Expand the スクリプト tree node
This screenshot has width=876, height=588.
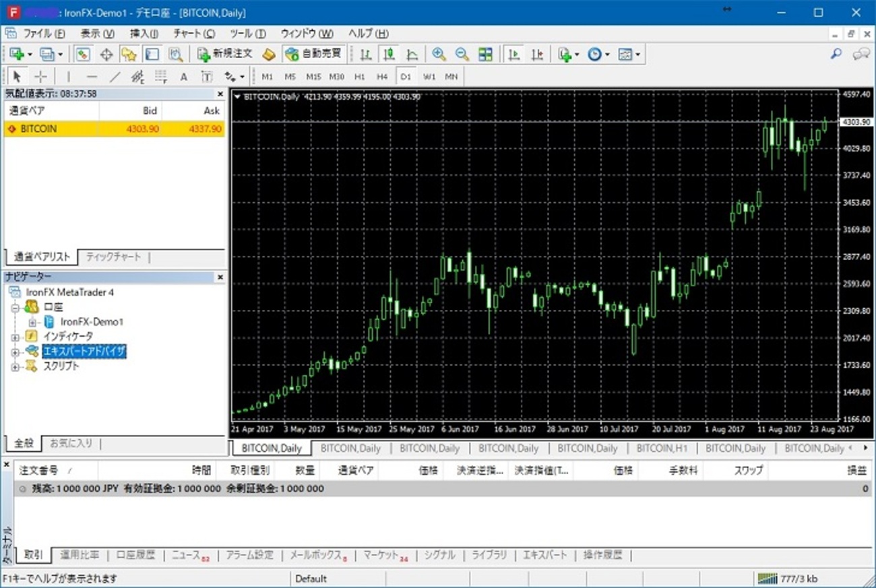coord(15,367)
